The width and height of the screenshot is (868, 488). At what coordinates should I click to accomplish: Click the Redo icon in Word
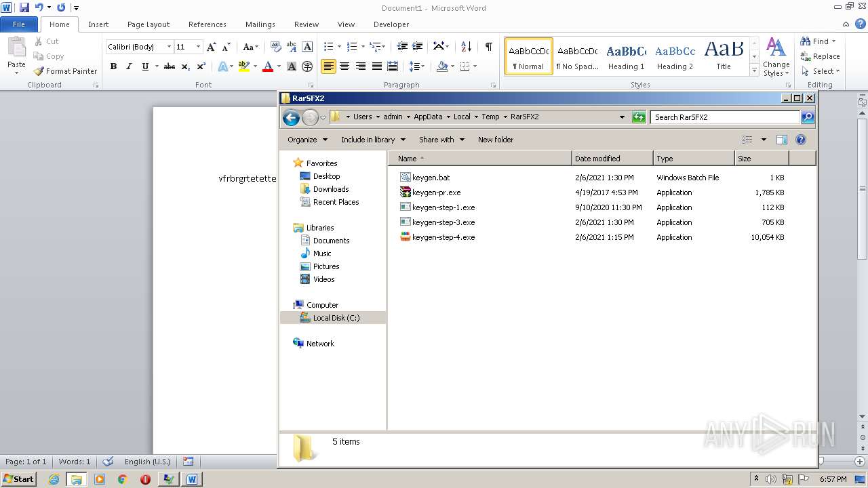click(x=61, y=7)
